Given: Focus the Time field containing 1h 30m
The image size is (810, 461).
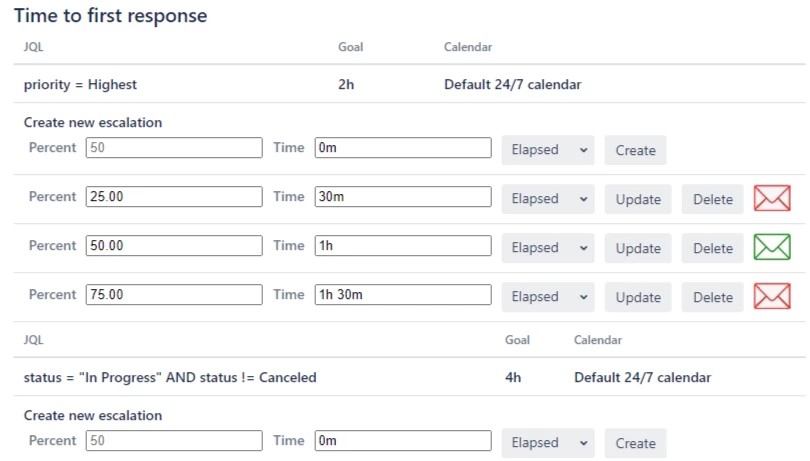Looking at the screenshot, I should point(403,295).
